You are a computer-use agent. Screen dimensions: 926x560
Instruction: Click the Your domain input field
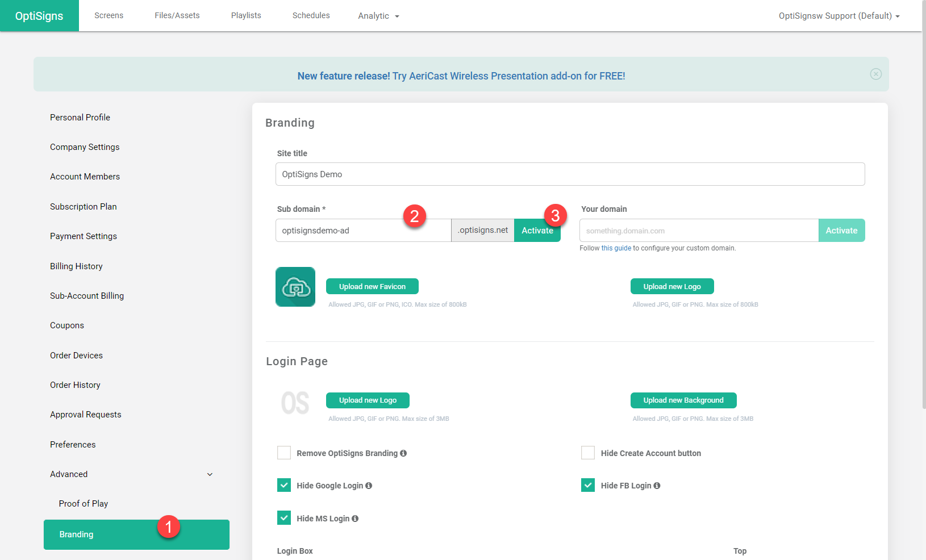coord(699,230)
